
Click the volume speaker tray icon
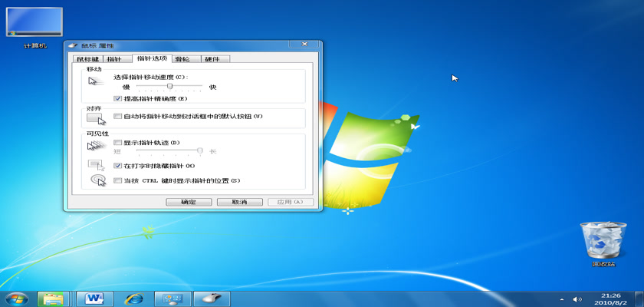coord(577,299)
